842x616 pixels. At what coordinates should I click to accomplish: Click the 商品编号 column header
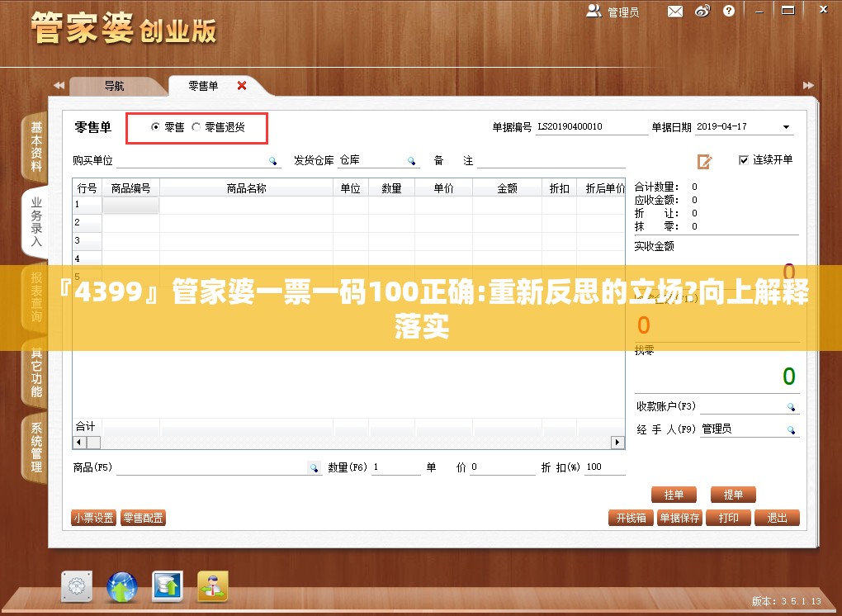pos(131,188)
